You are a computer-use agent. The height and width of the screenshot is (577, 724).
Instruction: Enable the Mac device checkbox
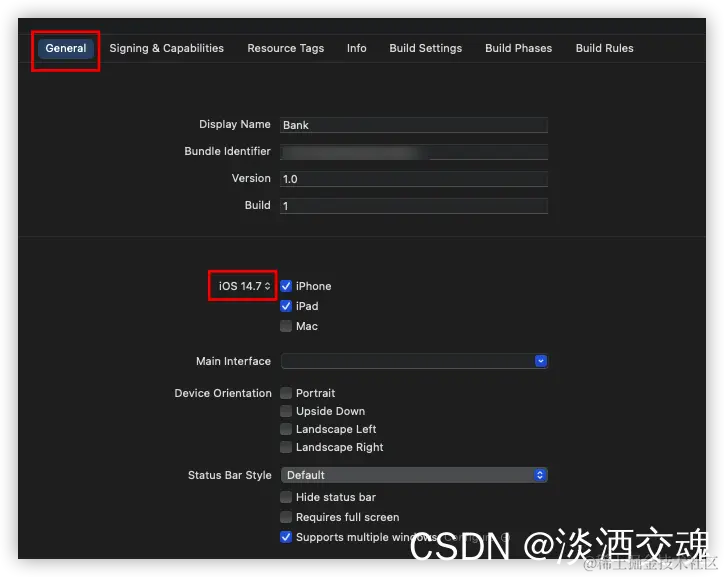click(x=286, y=326)
